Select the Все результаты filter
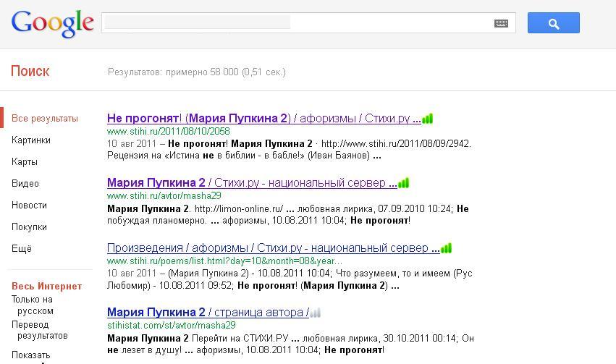 coord(45,119)
